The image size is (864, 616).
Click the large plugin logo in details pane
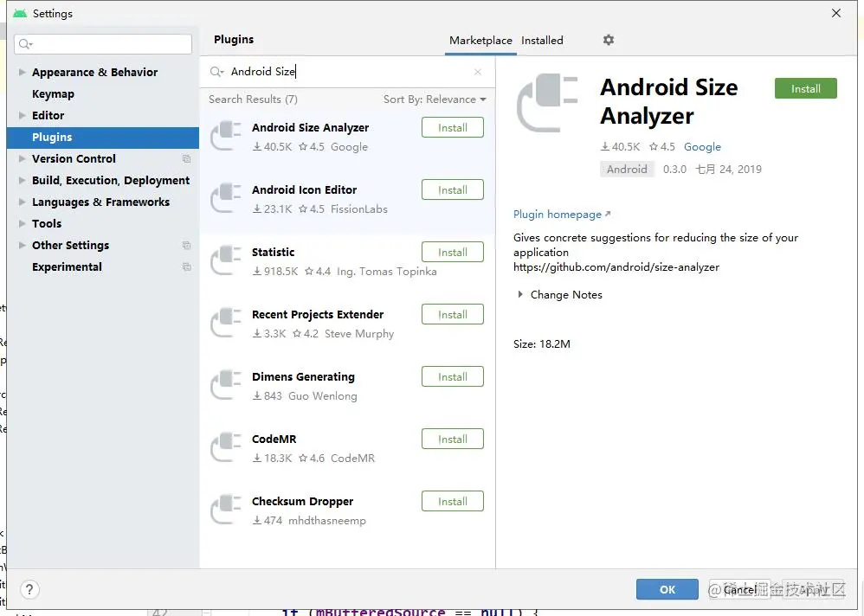(x=547, y=103)
